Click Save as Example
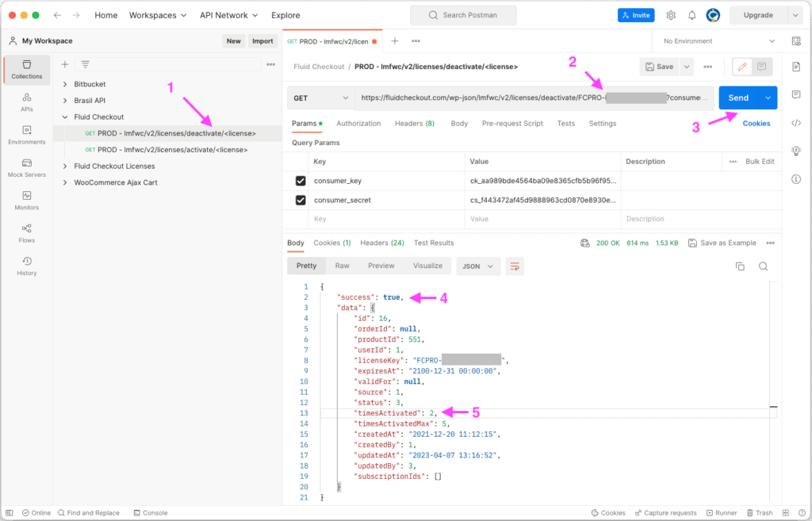The width and height of the screenshot is (812, 521). 722,243
